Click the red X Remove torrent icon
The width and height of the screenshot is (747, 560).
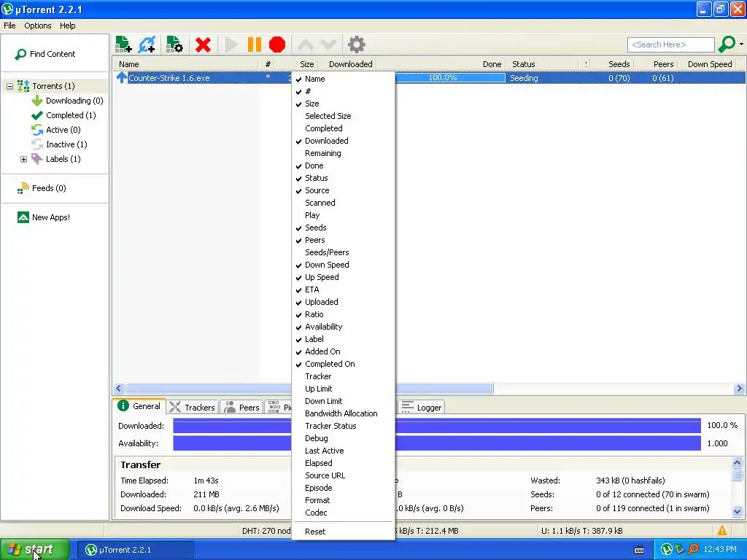[203, 44]
